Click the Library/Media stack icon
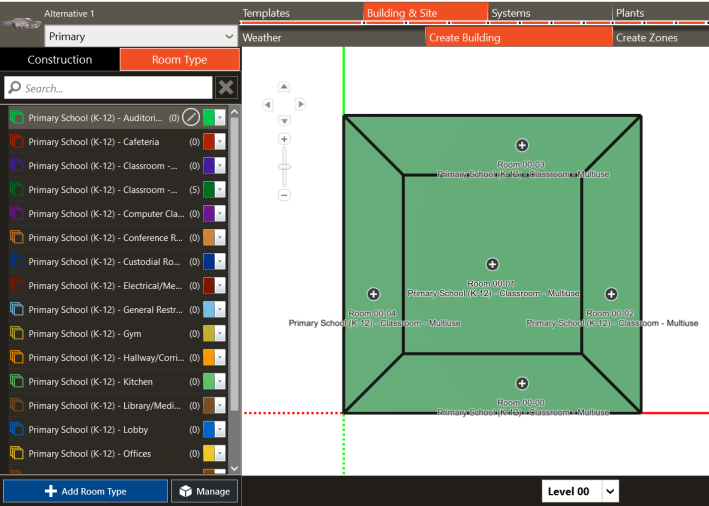The image size is (709, 506). [17, 405]
